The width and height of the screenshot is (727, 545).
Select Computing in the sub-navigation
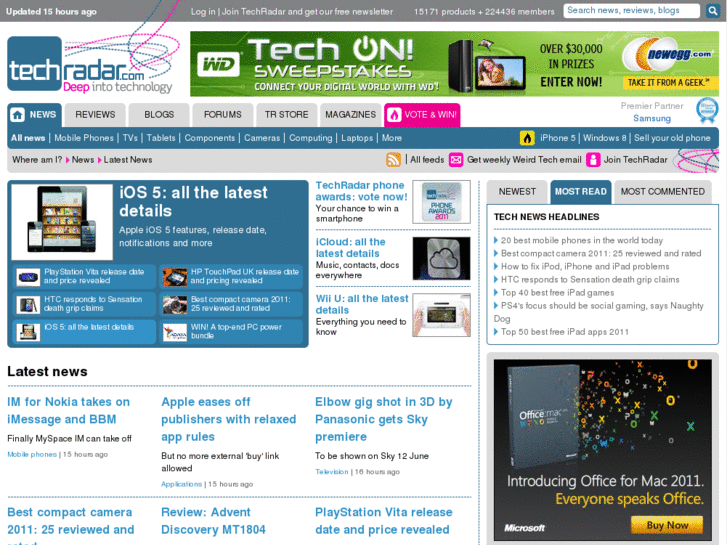click(x=311, y=138)
